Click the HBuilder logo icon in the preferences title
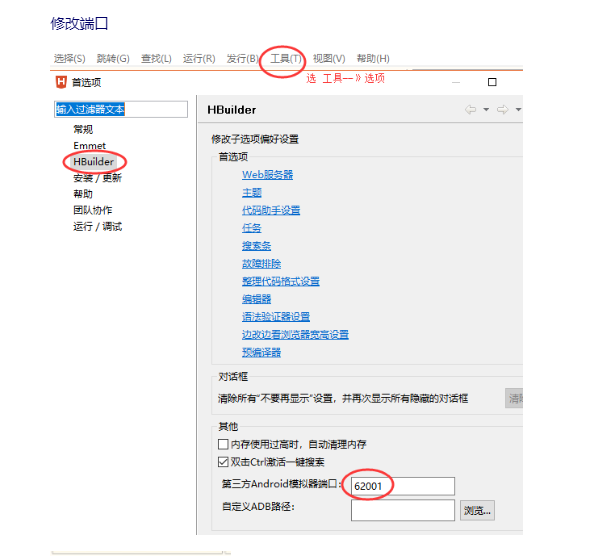The image size is (608, 556). click(61, 82)
